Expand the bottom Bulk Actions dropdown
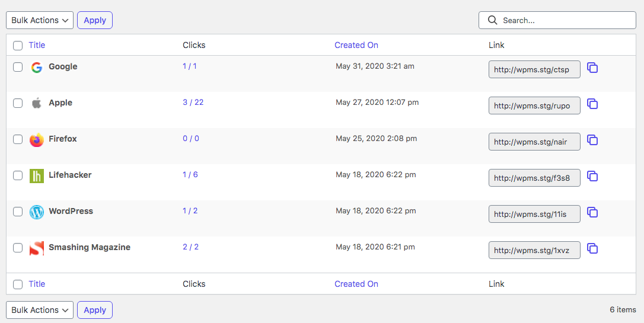Image resolution: width=644 pixels, height=323 pixels. (x=40, y=310)
